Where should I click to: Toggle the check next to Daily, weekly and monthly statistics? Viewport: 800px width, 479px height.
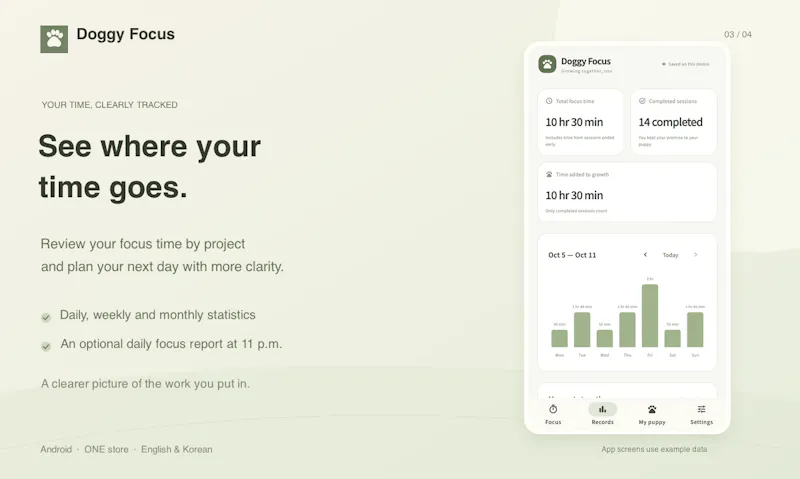pos(46,318)
